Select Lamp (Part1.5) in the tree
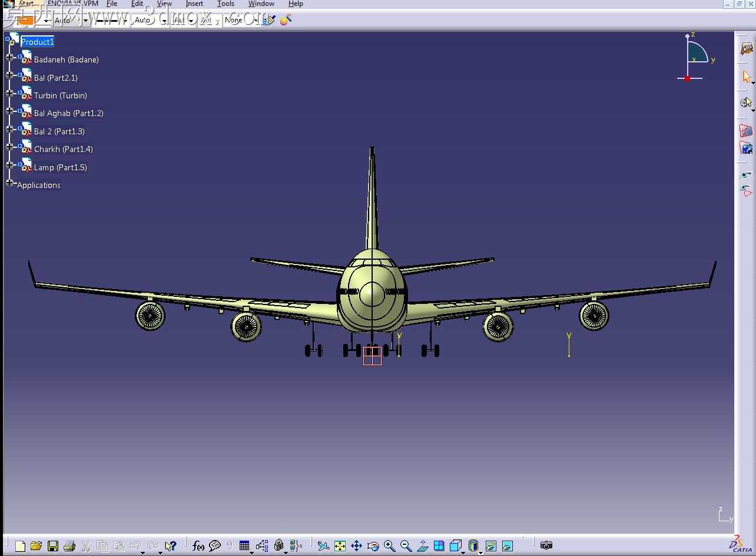Viewport: 756px width, 556px height. point(61,167)
